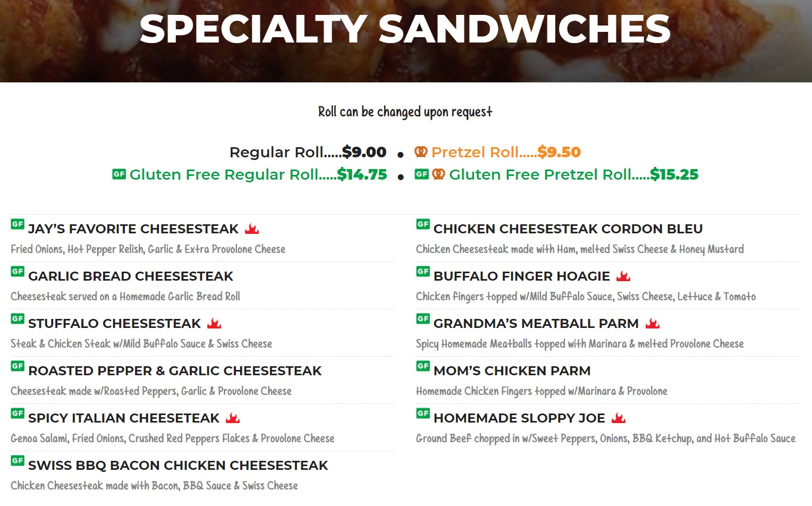The width and height of the screenshot is (812, 506).
Task: Click the GF icon next to Mom's Chicken Parm
Action: (x=423, y=366)
